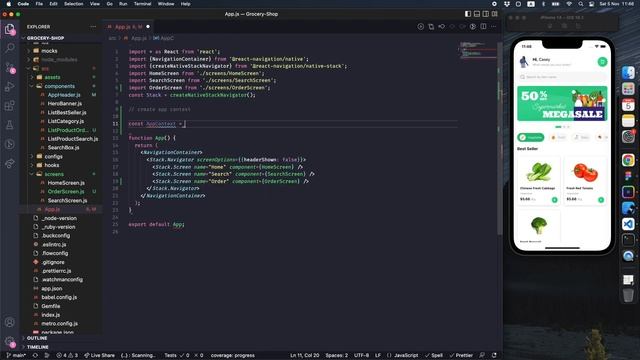Open the File menu
Screen dimensions: 640x360
(39, 4)
